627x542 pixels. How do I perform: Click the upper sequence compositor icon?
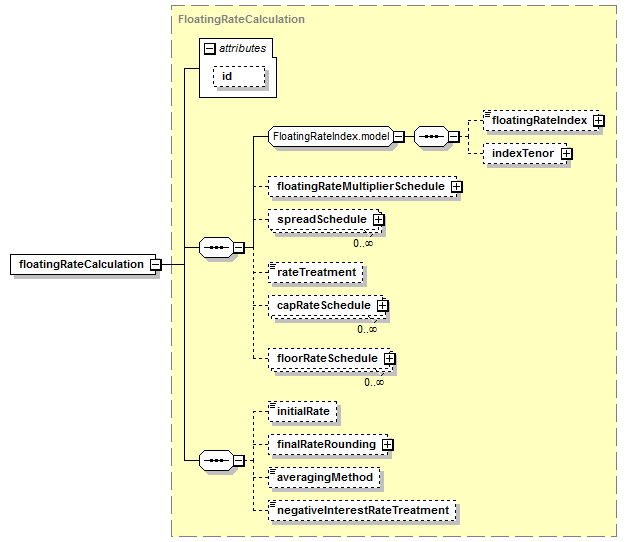[217, 246]
